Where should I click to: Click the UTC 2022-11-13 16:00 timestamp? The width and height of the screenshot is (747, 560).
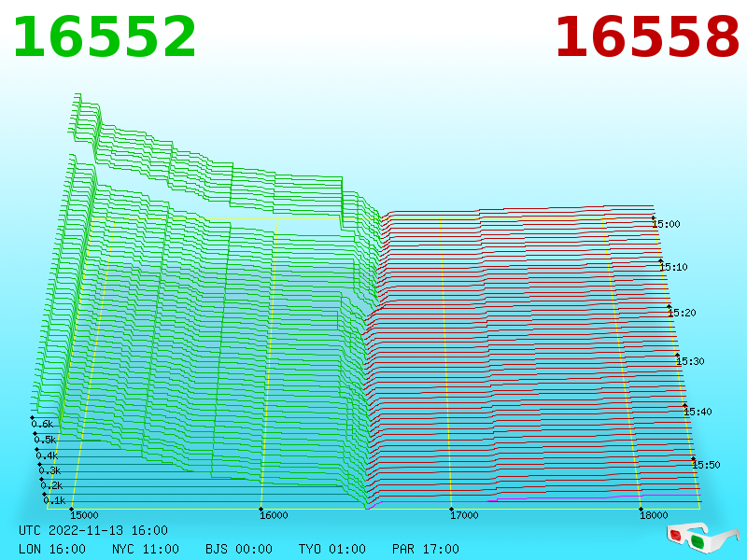pyautogui.click(x=93, y=530)
